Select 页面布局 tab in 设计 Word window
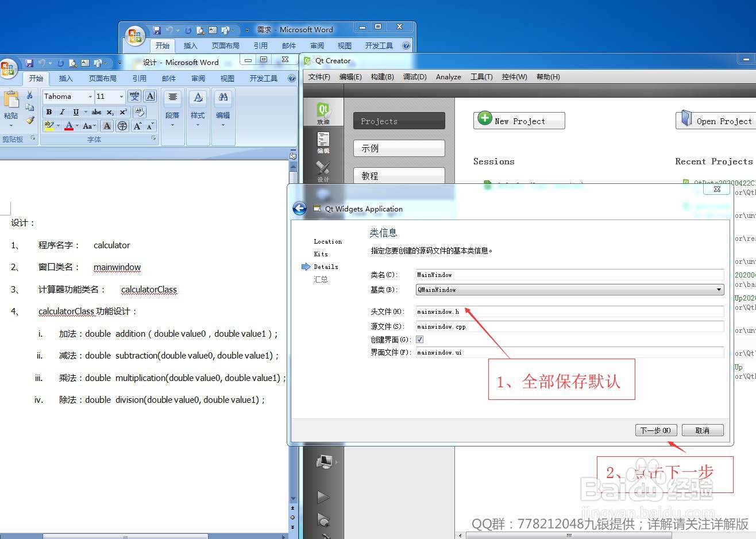This screenshot has width=756, height=539. point(103,79)
